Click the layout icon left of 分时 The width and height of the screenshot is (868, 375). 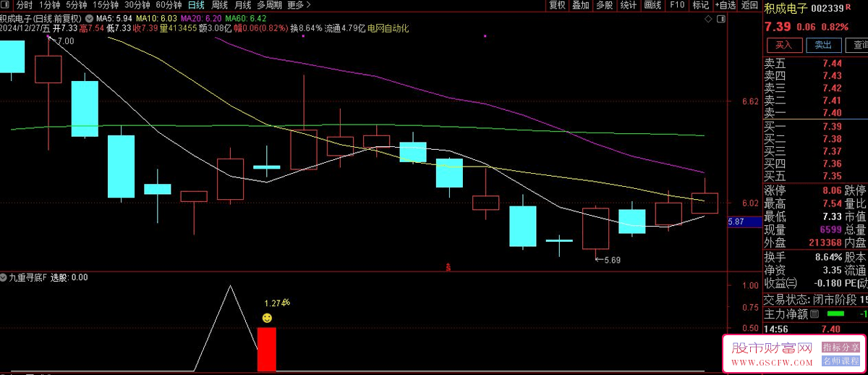pyautogui.click(x=7, y=4)
